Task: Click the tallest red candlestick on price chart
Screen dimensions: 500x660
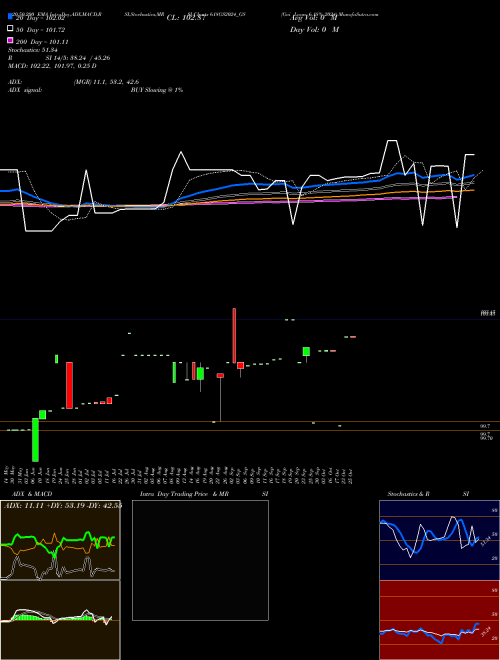Action: [x=234, y=335]
